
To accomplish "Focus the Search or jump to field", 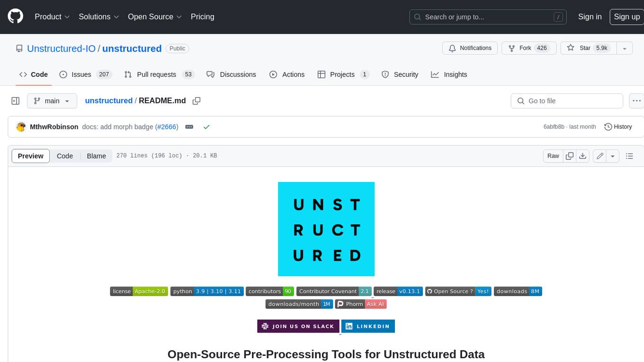I will (x=488, y=17).
